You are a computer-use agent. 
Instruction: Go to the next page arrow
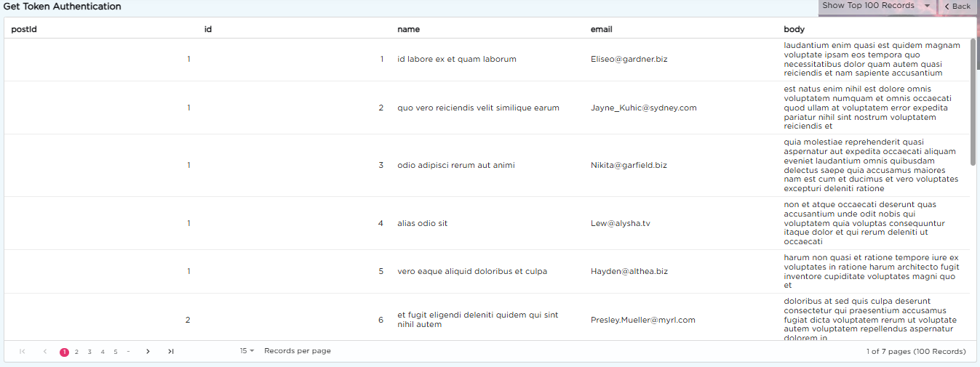coord(148,352)
